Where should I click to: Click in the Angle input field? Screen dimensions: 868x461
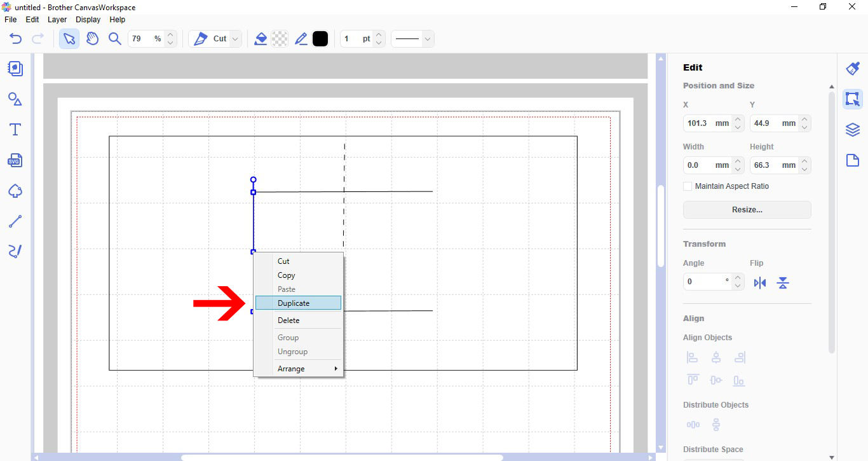[x=705, y=281]
